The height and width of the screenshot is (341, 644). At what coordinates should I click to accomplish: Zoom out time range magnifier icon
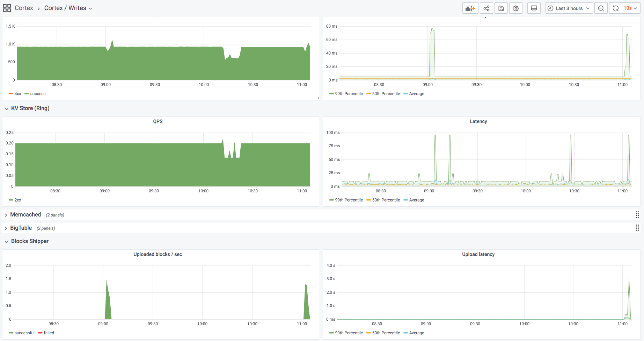pyautogui.click(x=601, y=8)
